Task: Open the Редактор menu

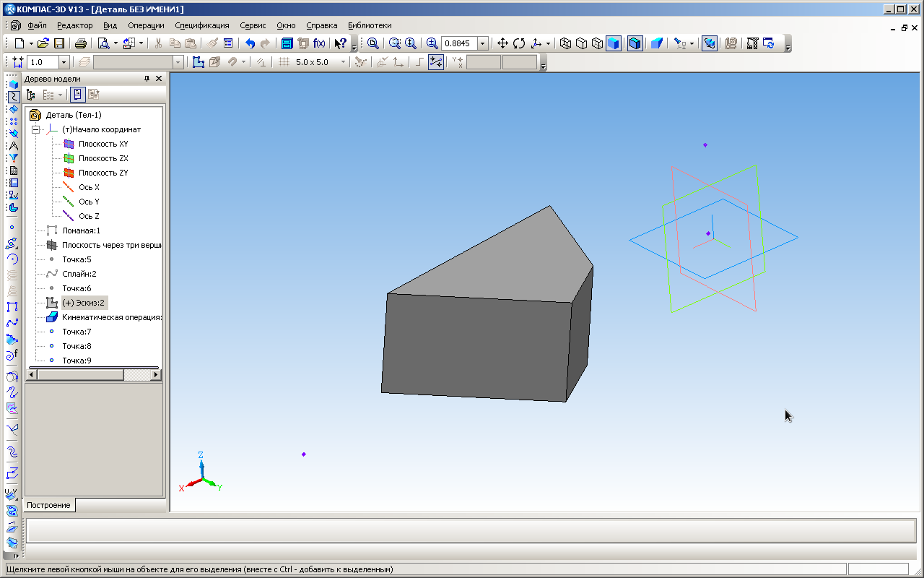Action: (x=75, y=25)
